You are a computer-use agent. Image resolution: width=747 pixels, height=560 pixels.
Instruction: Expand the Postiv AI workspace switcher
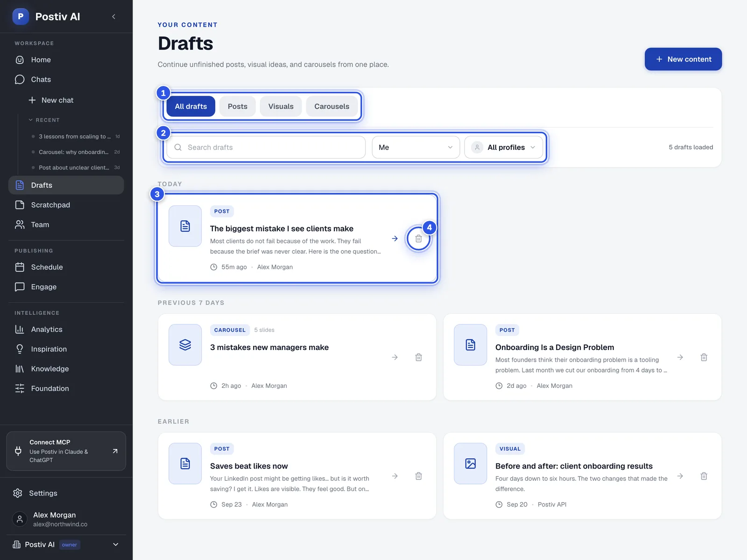(66, 545)
